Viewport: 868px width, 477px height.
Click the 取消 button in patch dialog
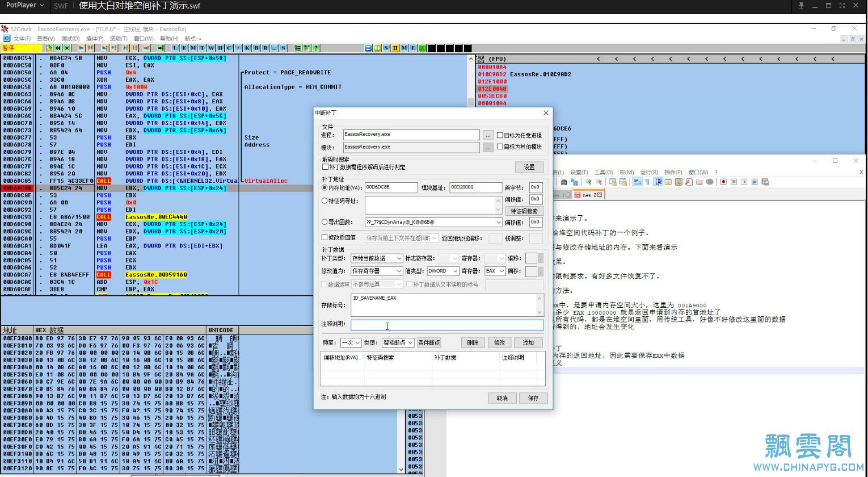502,398
